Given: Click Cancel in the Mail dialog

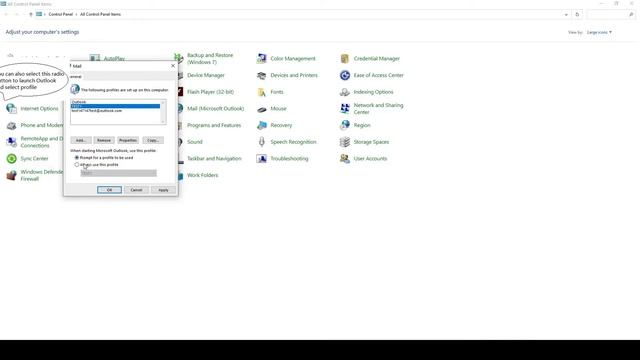Looking at the screenshot, I should coord(136,190).
